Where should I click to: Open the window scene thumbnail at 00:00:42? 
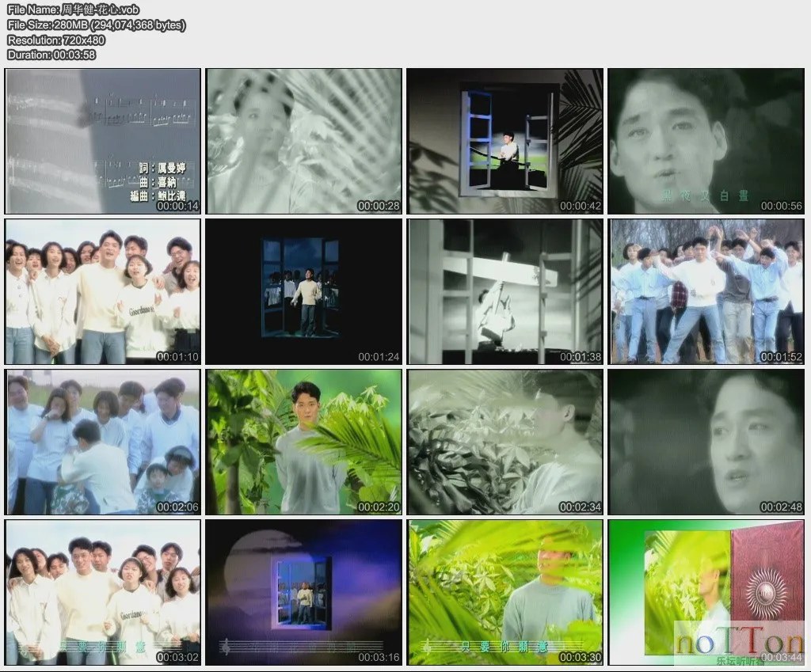click(505, 141)
